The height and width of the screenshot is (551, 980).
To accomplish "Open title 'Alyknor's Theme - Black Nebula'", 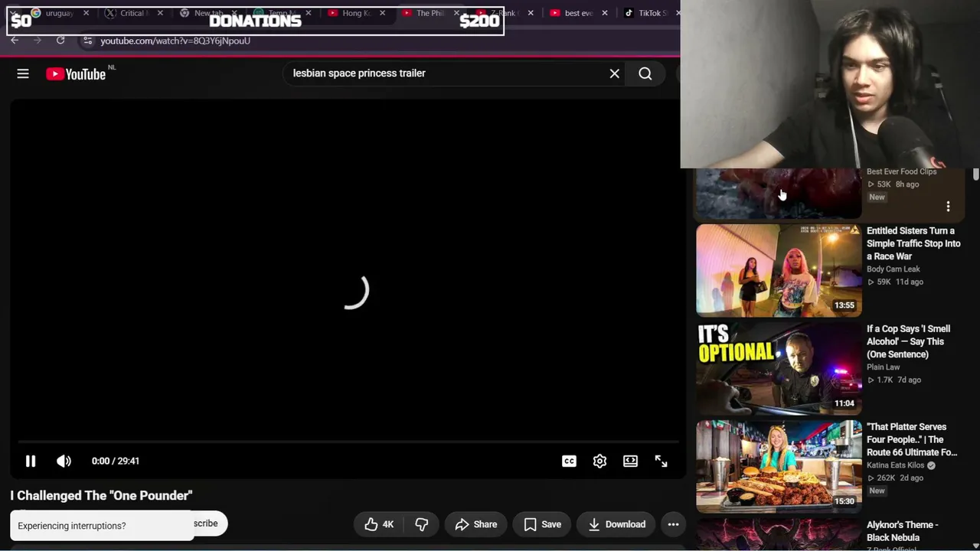I will point(903,531).
